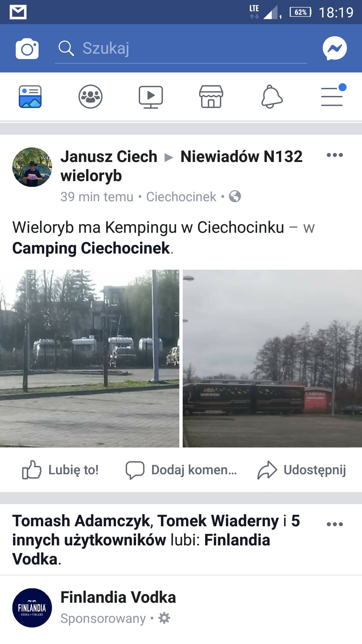Open the camera from the top bar
Image resolution: width=362 pixels, height=644 pixels.
point(27,49)
